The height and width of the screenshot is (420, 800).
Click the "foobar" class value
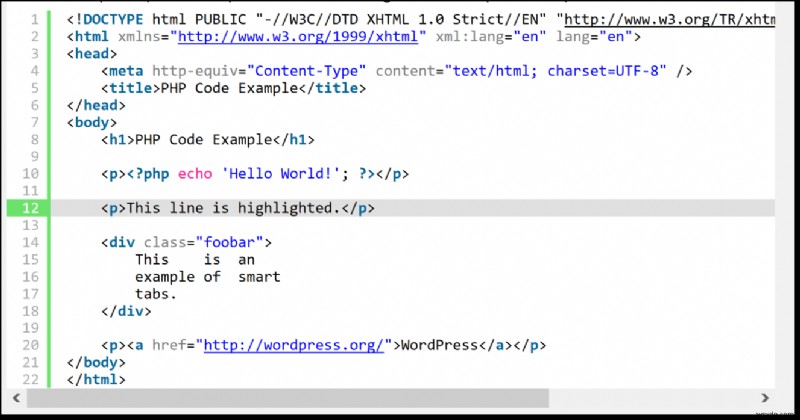point(229,242)
